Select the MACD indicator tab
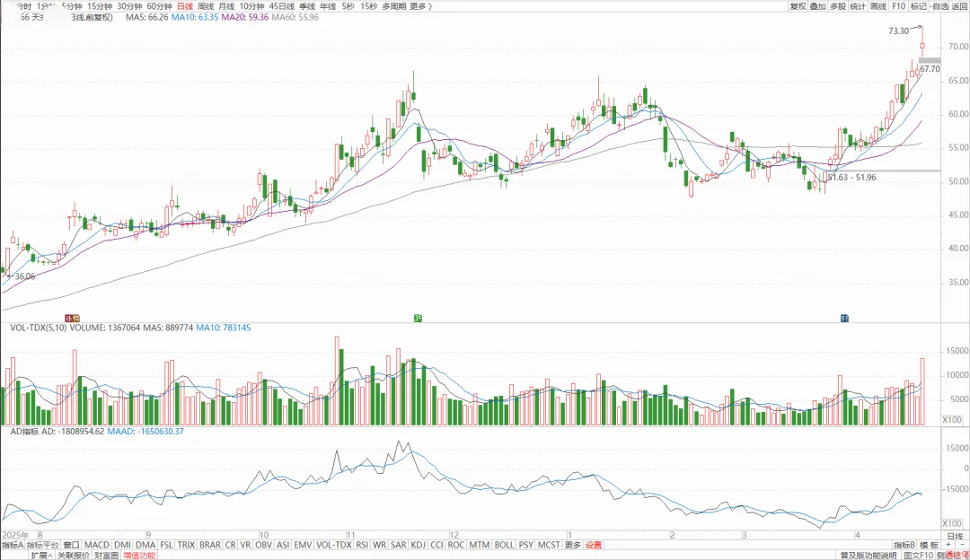This screenshot has width=970, height=560. point(96,545)
